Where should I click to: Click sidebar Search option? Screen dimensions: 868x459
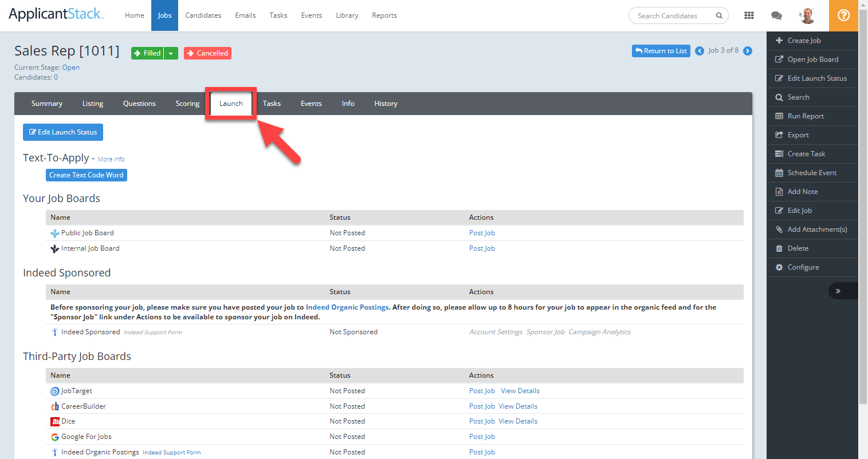pyautogui.click(x=812, y=97)
